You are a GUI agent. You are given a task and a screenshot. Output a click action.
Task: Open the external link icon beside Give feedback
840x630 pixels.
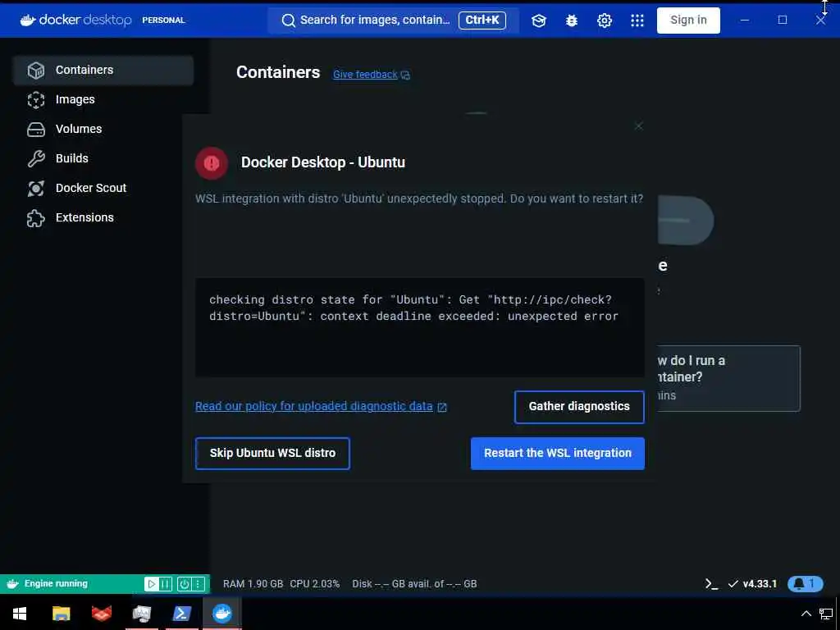tap(405, 75)
